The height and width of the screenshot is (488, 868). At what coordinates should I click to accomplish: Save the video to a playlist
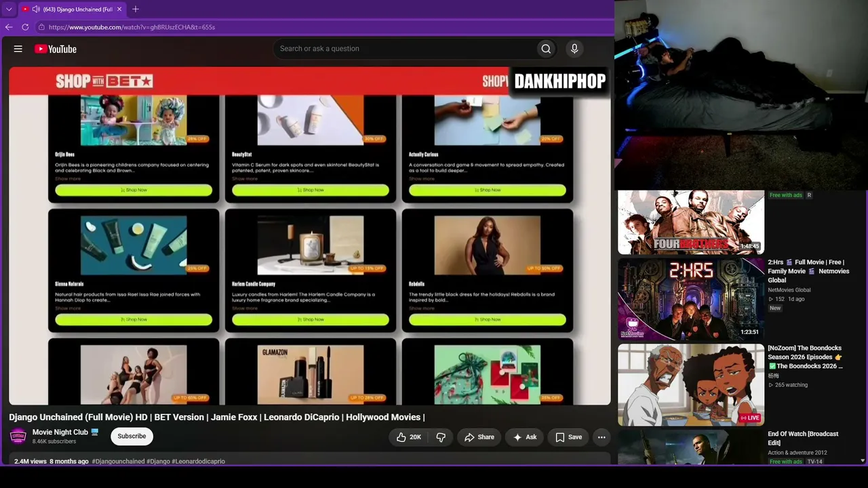tap(568, 437)
